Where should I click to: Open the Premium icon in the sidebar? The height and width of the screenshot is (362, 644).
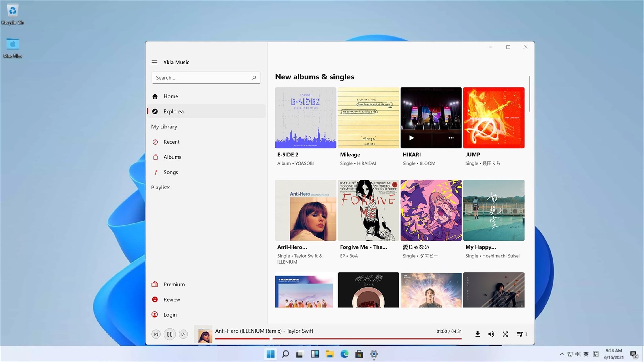155,284
